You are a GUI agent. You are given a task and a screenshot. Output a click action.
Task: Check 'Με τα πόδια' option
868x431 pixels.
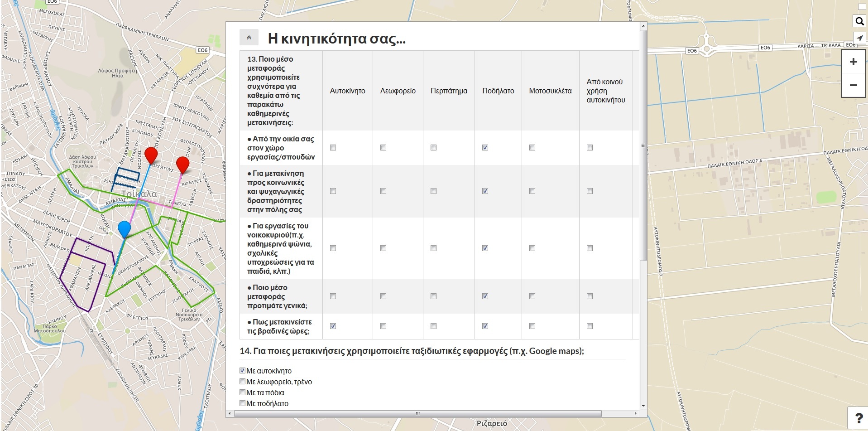[243, 392]
